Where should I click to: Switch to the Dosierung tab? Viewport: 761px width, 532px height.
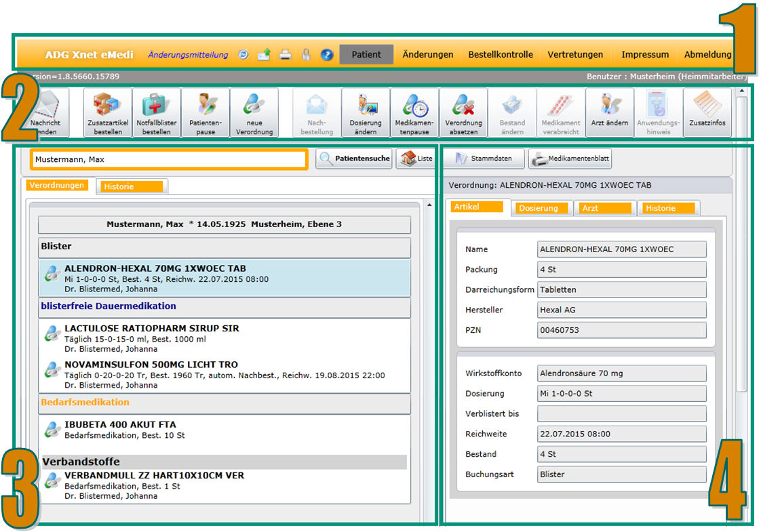pos(543,208)
